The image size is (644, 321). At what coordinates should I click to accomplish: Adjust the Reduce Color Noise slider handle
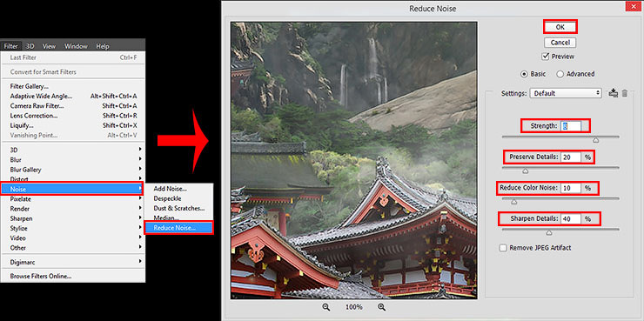coord(513,202)
